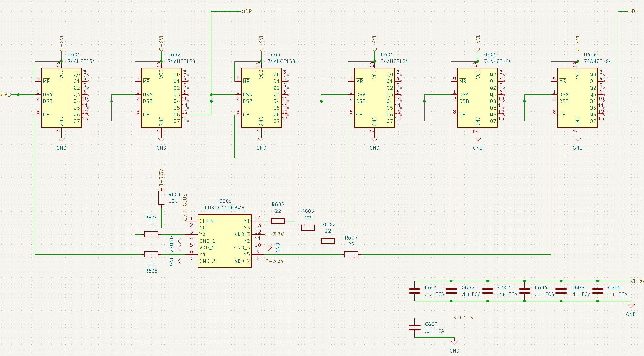Click the DR hierarchical label
The width and height of the screenshot is (644, 356).
click(247, 11)
